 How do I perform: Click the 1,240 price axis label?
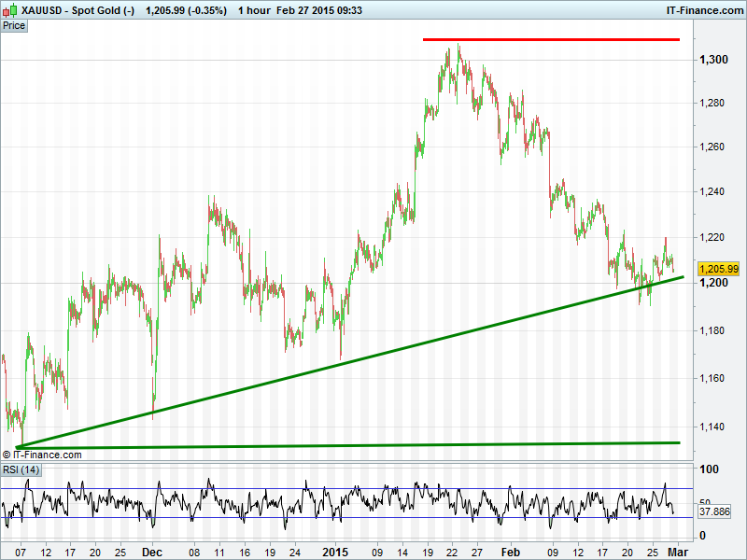pyautogui.click(x=712, y=191)
